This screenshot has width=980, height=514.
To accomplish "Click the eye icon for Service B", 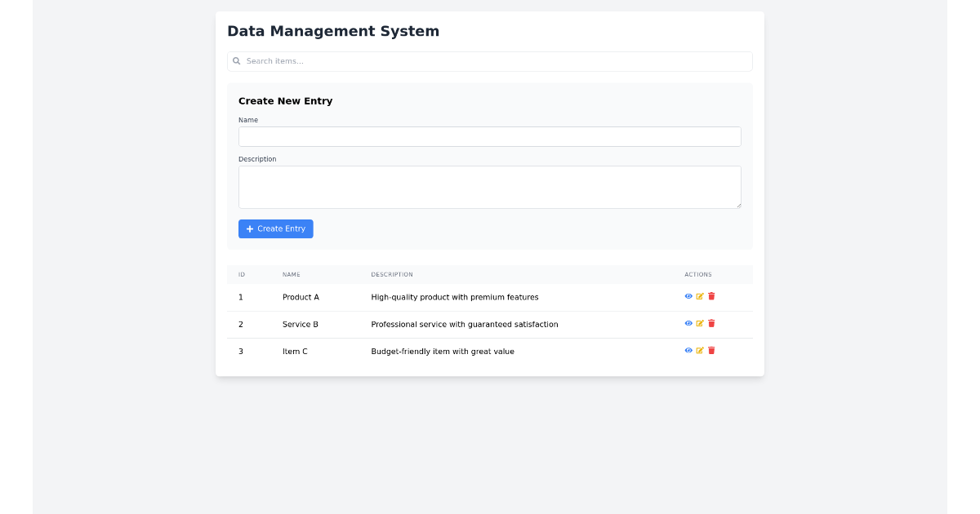I will pos(688,323).
